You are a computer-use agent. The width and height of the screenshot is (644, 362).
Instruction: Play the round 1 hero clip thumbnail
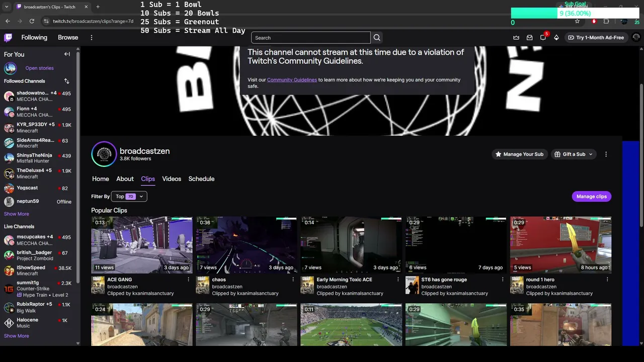[560, 245]
